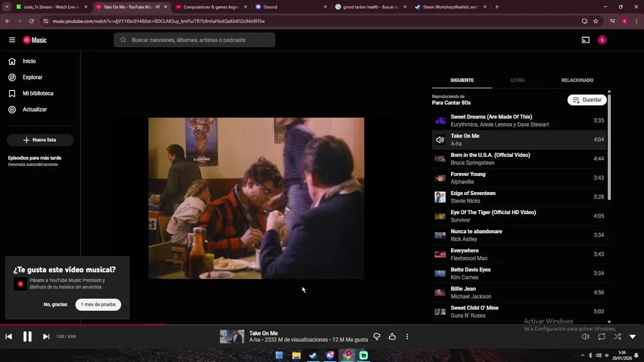
Task: Skip to the next track
Action: [x=46, y=337]
